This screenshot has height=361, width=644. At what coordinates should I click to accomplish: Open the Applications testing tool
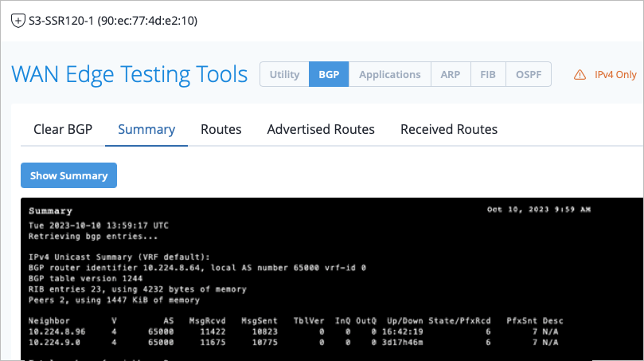coord(389,74)
